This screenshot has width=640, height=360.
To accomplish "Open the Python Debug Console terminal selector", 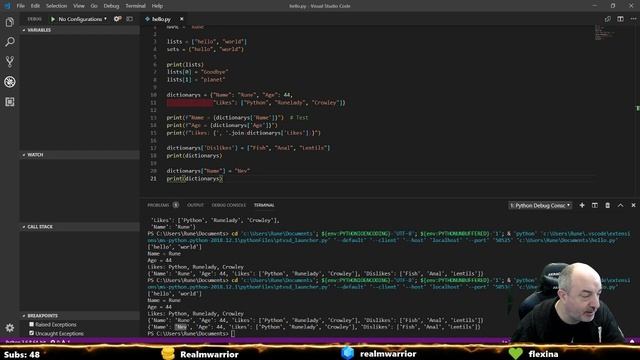I will click(540, 205).
